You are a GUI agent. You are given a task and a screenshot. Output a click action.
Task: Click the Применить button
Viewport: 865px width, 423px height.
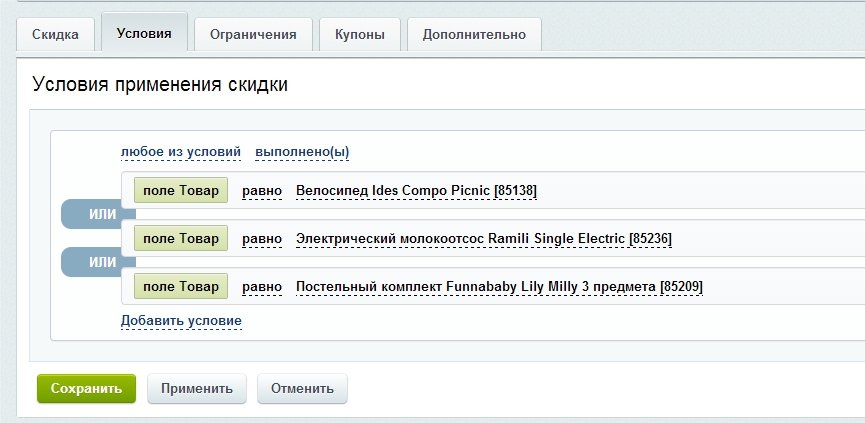(x=197, y=388)
